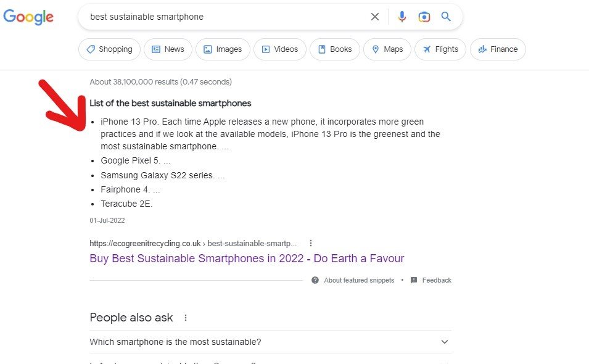Start voice search with the microphone icon
Viewport: 589px width, 364px height.
[x=402, y=17]
